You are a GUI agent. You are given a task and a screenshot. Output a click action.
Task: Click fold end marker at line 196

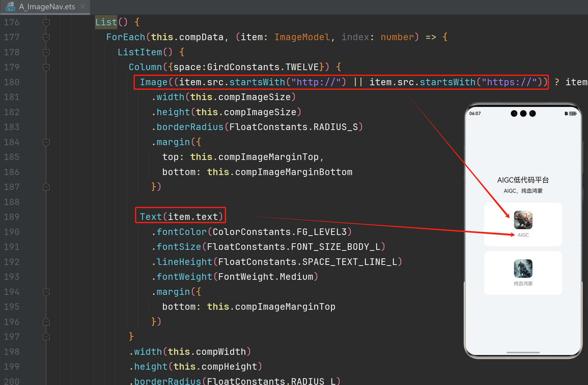point(46,322)
